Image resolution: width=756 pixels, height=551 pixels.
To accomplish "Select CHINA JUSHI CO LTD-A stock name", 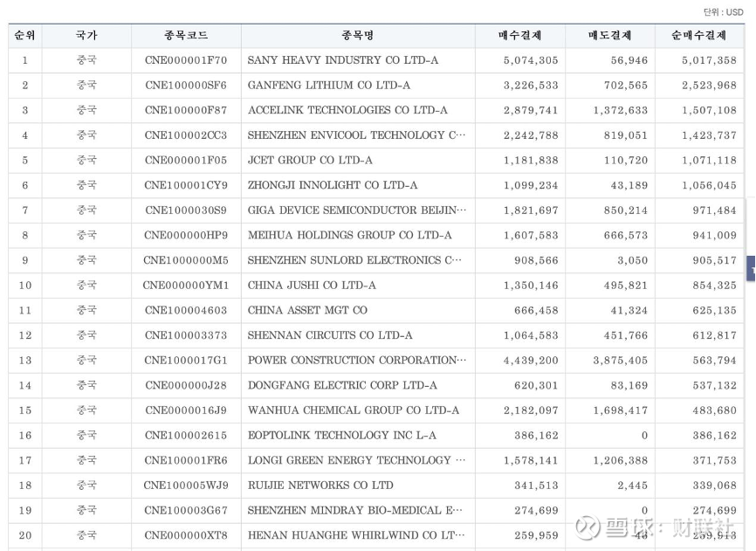I will tap(312, 286).
